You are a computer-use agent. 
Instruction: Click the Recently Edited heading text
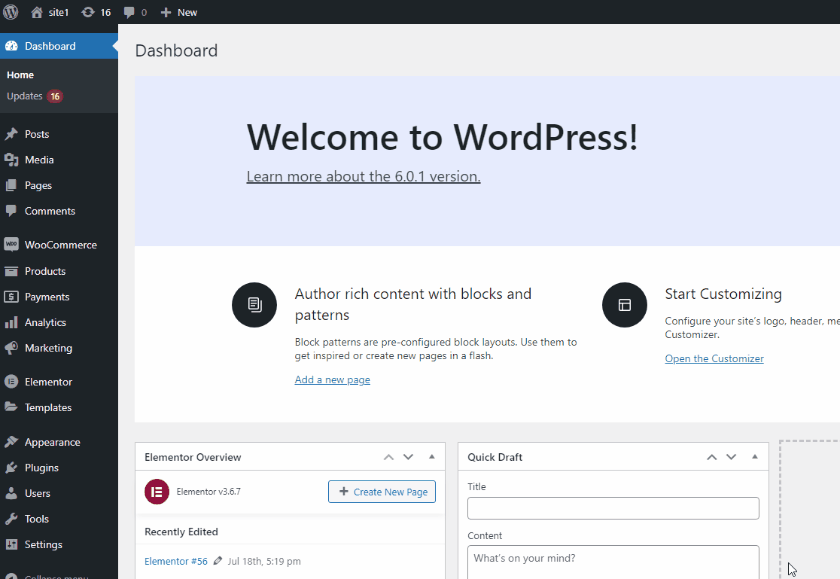point(181,532)
